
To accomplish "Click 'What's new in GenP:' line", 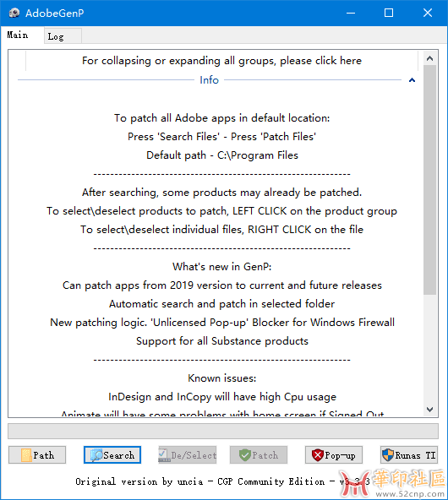I will tap(222, 267).
